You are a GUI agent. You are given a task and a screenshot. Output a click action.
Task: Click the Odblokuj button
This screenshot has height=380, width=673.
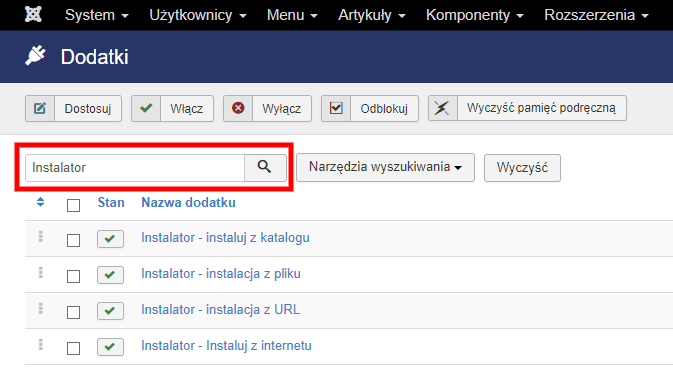pyautogui.click(x=370, y=109)
